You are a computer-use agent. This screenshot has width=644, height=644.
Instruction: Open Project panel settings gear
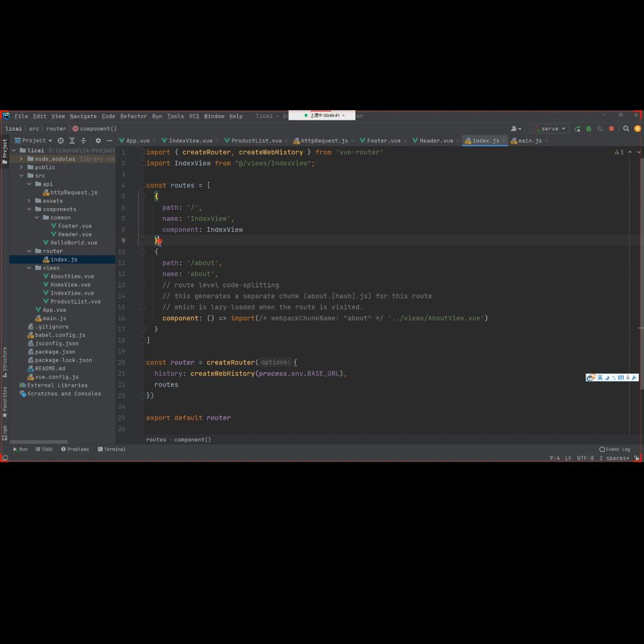[98, 141]
